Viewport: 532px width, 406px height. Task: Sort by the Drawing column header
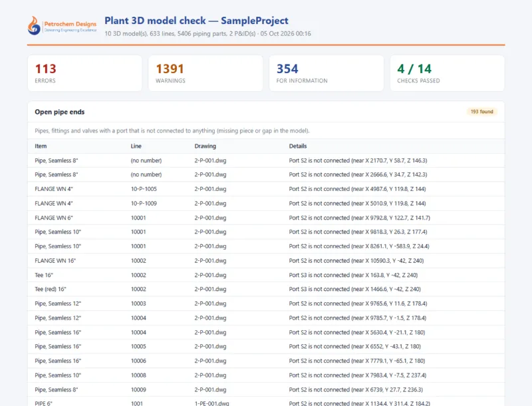point(205,146)
